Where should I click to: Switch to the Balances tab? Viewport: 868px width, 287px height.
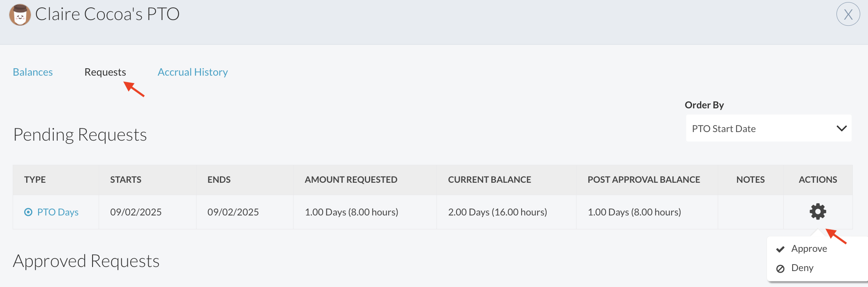(x=33, y=72)
